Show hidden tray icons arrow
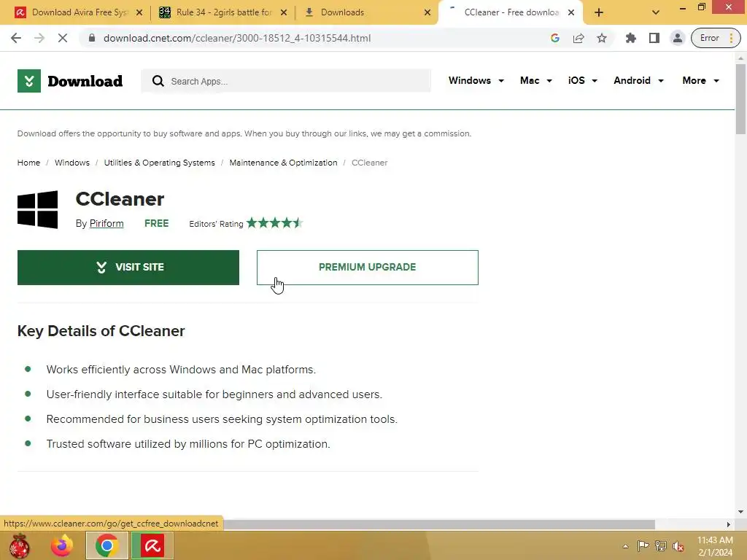Image resolution: width=747 pixels, height=560 pixels. 625,546
